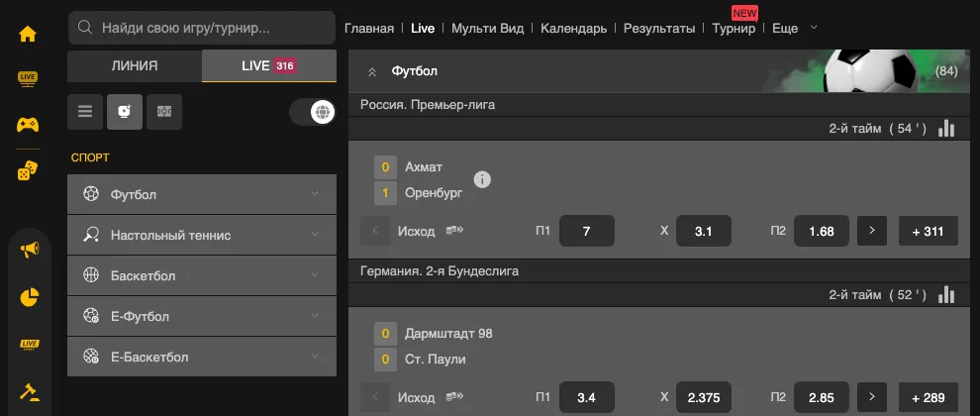This screenshot has height=416, width=980.
Task: Open Россия. Премьер-лига league heading
Action: pyautogui.click(x=428, y=104)
